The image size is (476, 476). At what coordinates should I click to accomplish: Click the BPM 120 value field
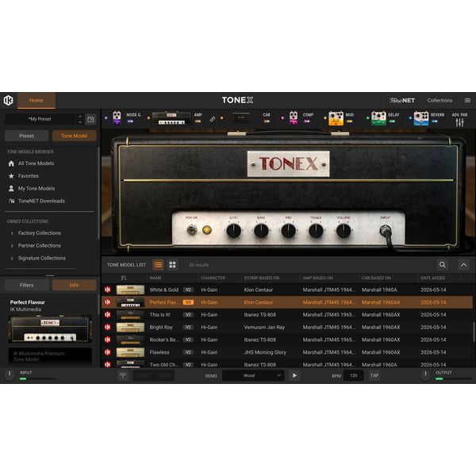353,376
